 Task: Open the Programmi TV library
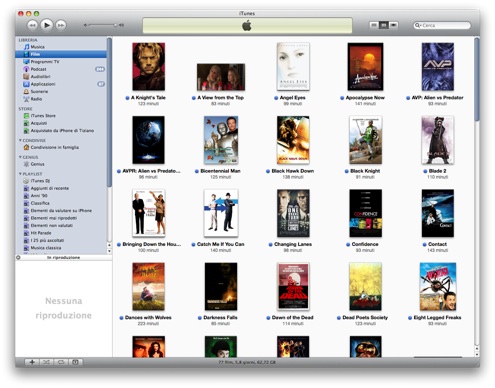click(x=45, y=62)
